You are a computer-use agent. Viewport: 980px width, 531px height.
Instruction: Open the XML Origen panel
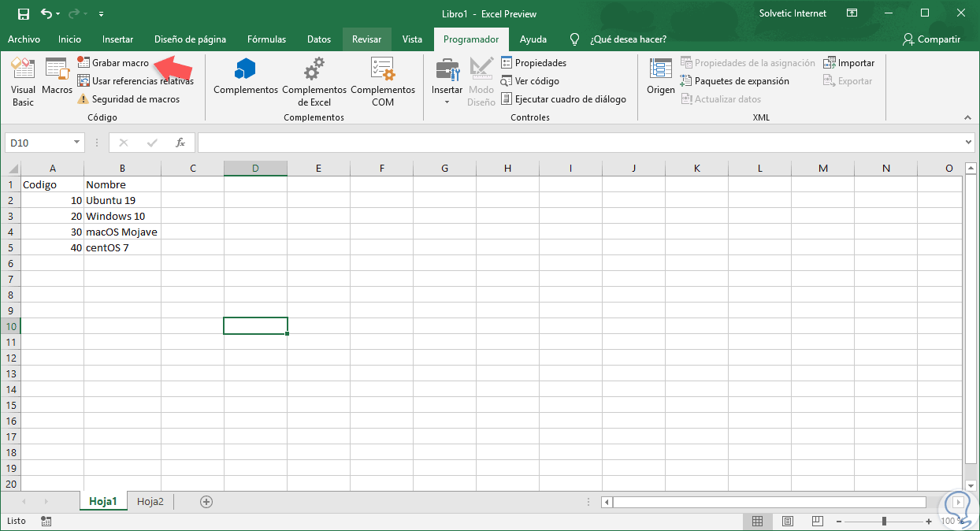[x=661, y=76]
